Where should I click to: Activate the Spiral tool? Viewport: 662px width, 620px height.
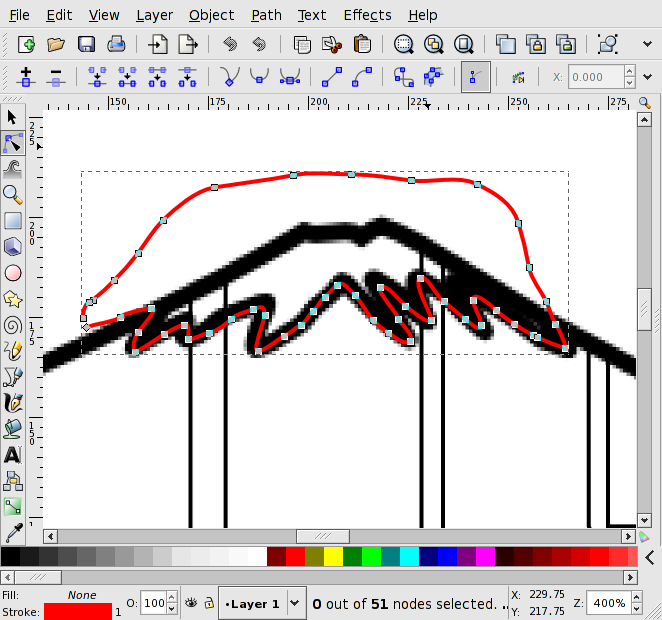point(13,324)
